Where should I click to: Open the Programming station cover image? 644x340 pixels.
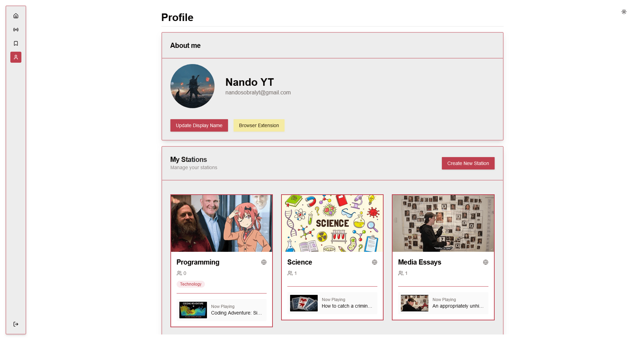coord(221,223)
